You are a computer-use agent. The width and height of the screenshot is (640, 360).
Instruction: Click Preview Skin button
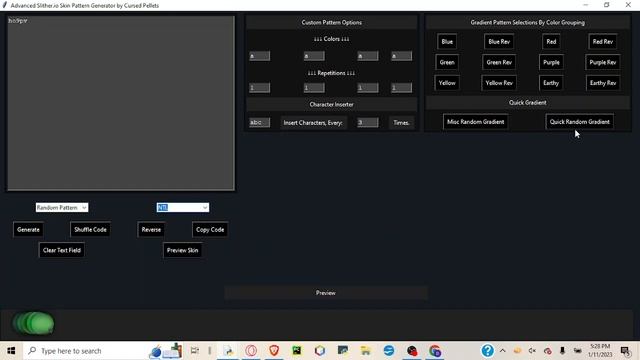tap(182, 250)
